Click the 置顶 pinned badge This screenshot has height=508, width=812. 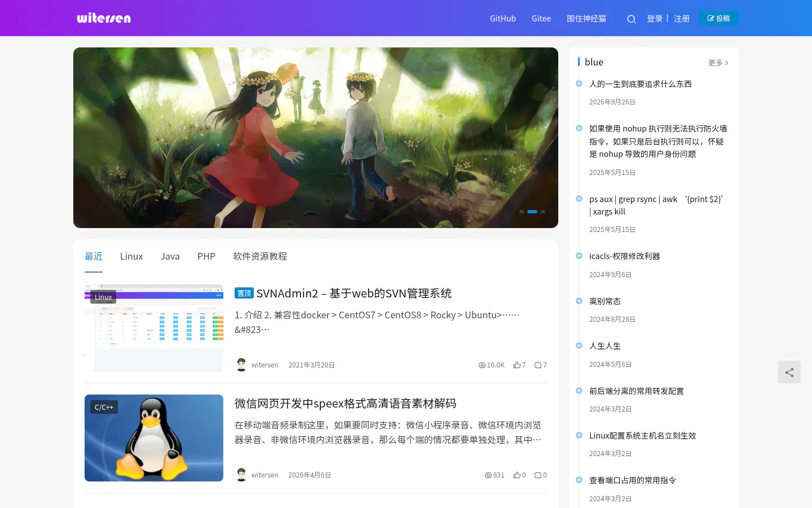[x=244, y=293]
